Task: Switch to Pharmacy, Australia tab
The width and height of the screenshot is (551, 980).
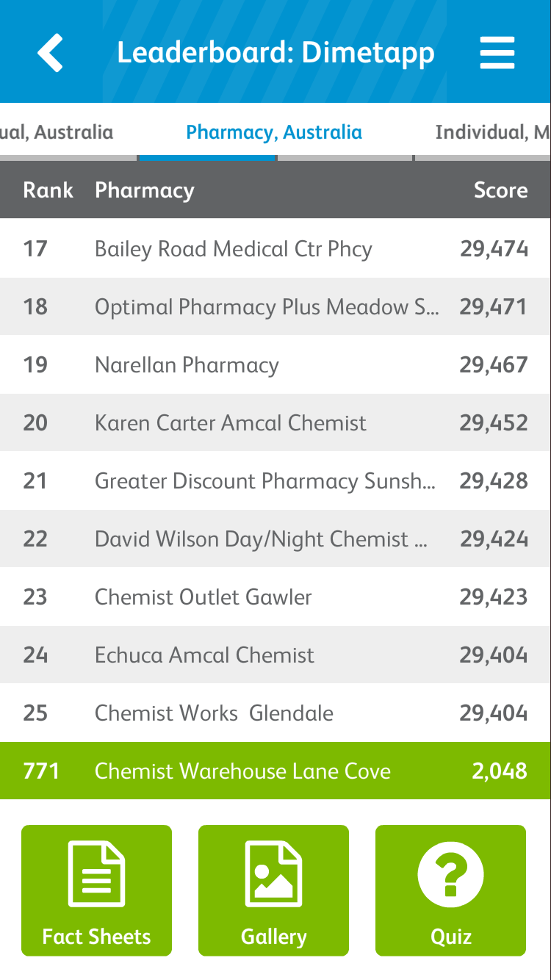Action: (x=274, y=132)
